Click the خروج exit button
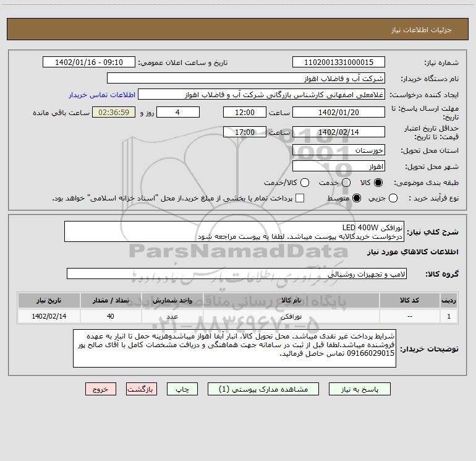 point(101,389)
